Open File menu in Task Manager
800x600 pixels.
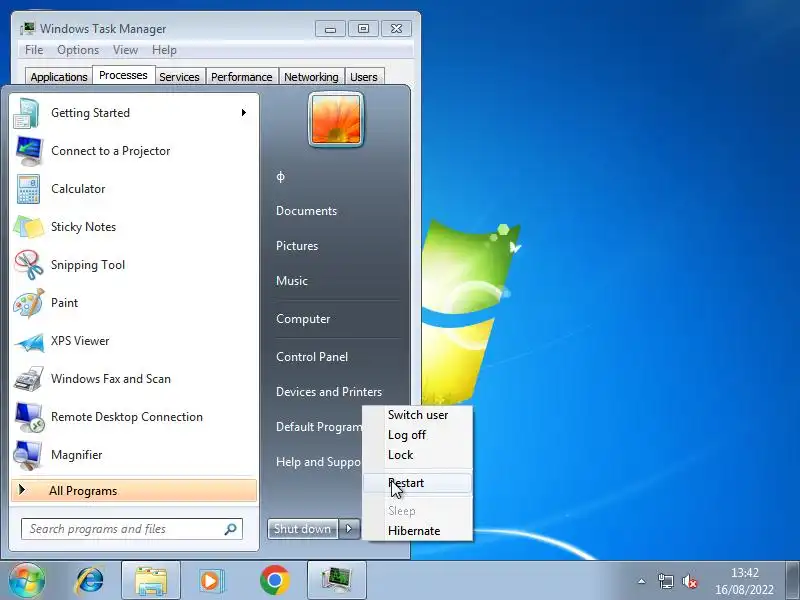(x=34, y=50)
